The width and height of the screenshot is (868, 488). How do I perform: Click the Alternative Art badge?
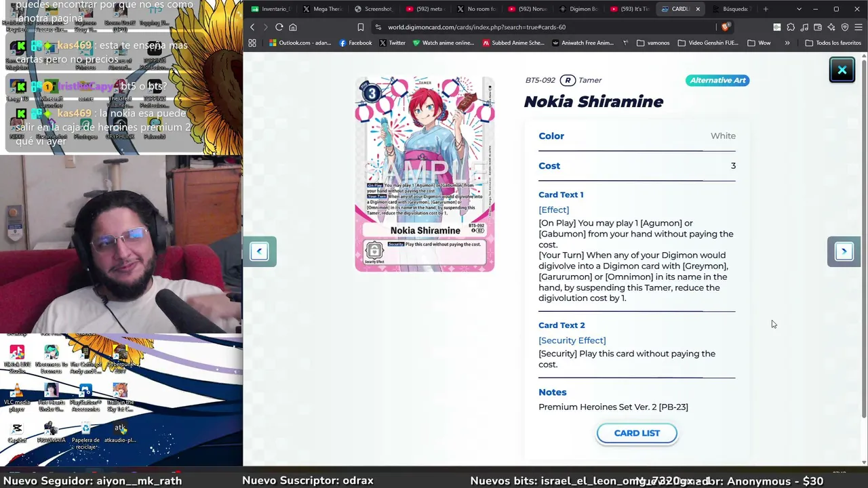coord(717,80)
